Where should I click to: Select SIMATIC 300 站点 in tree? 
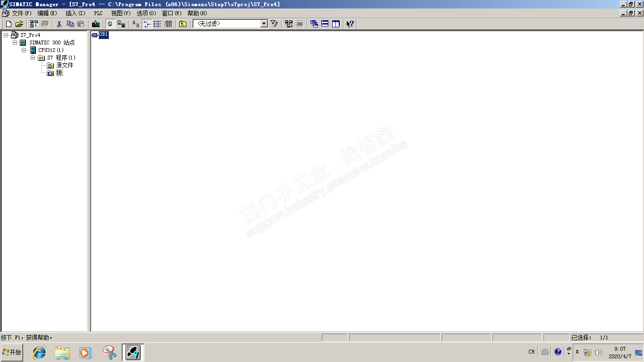tap(52, 42)
